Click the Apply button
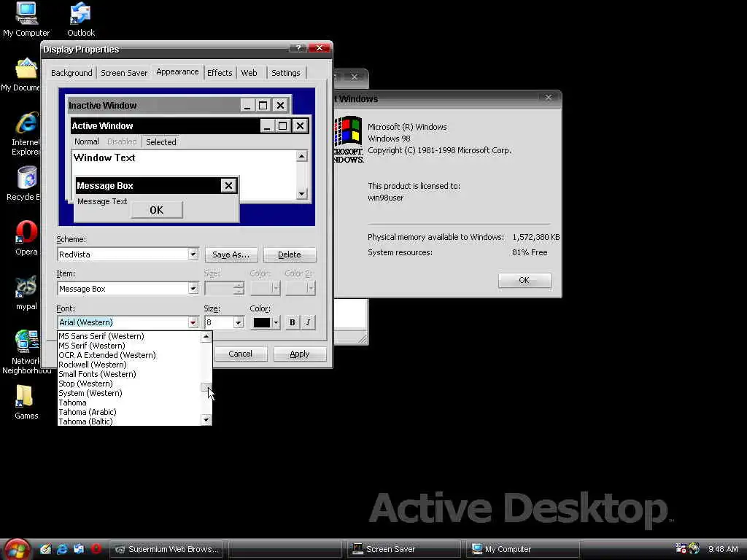Screen dimensions: 747x560 point(300,354)
